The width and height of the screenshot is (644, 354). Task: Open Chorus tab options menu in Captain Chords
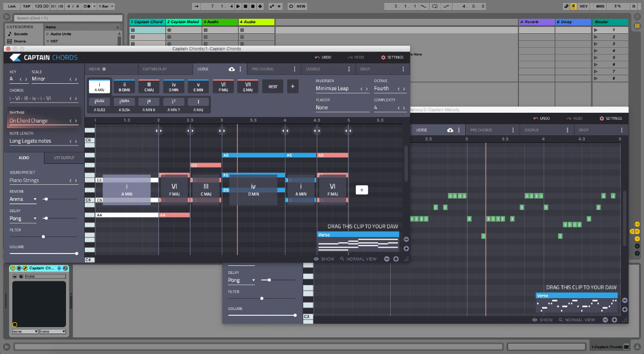[x=349, y=69]
